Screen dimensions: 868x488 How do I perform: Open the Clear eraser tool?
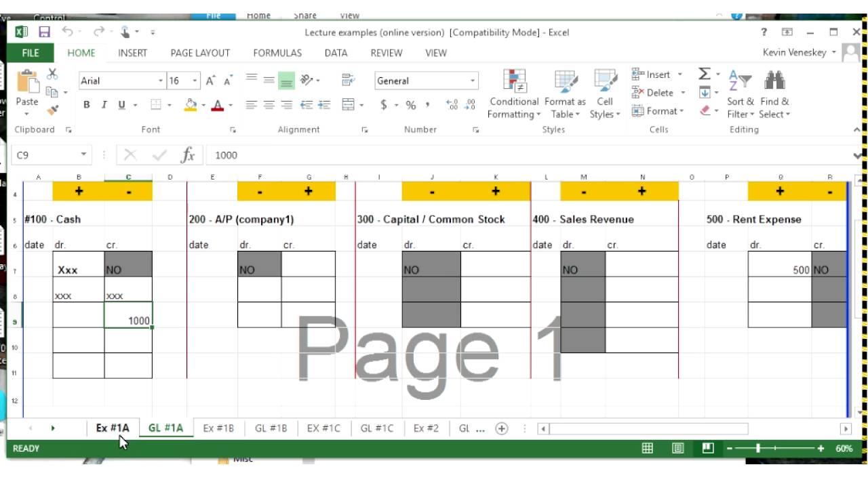pos(705,110)
